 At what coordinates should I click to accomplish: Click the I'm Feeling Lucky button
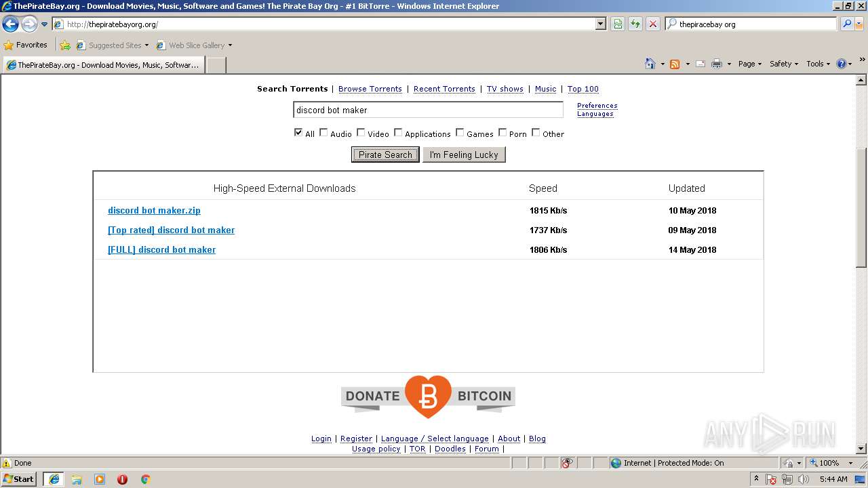464,155
